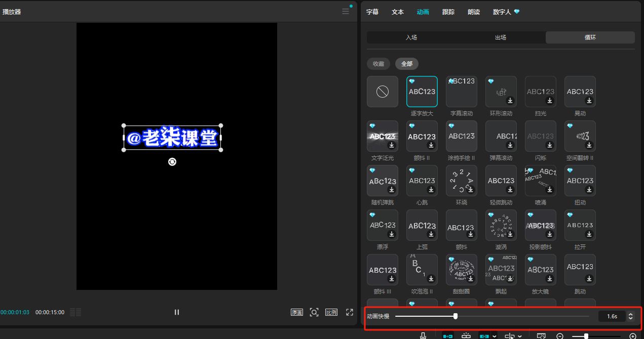This screenshot has height=339, width=644.
Task: Click the preview zoom-focus icon
Action: pyautogui.click(x=314, y=312)
